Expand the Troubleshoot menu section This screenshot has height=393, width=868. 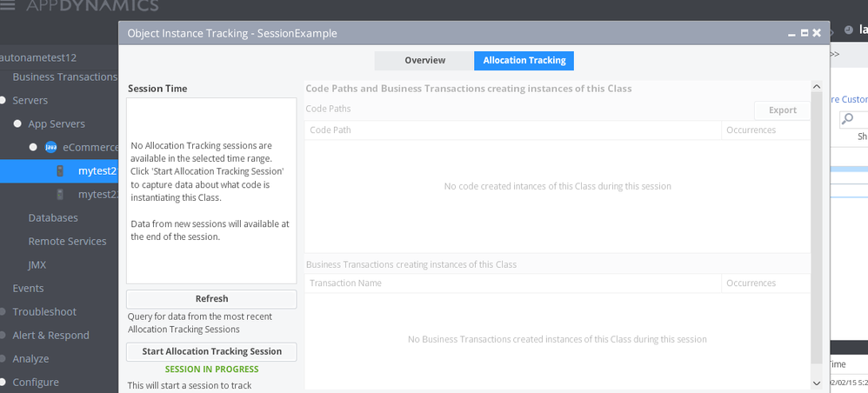click(4, 311)
